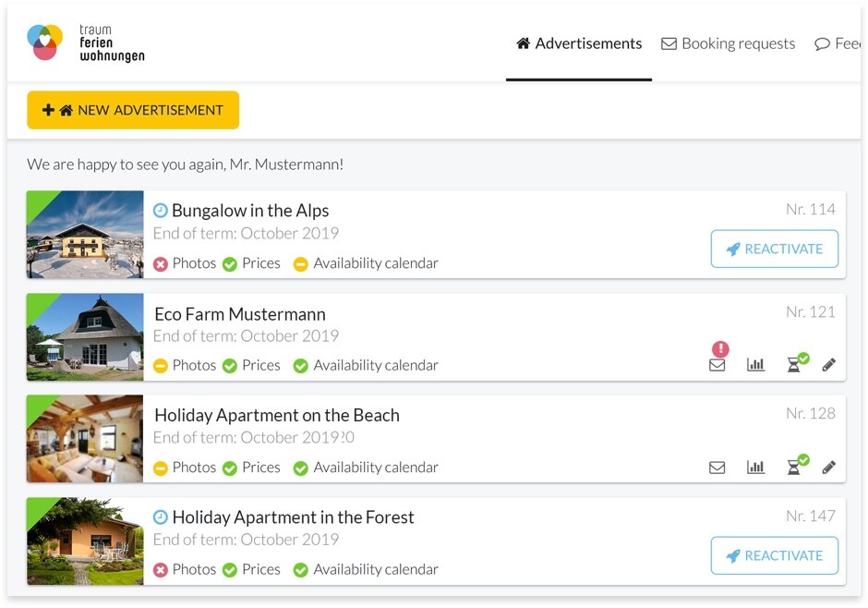The width and height of the screenshot is (868, 608).
Task: Select the Advertisements tab
Action: (579, 43)
